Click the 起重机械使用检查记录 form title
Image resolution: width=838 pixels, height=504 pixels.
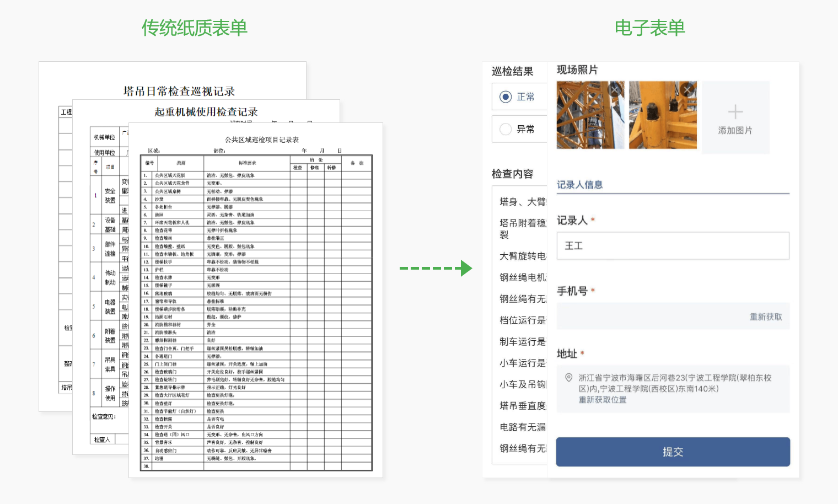click(206, 112)
